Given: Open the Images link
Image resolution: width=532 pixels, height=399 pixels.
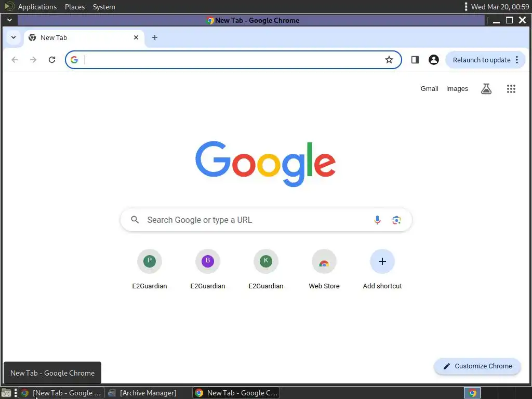Looking at the screenshot, I should coord(457,88).
